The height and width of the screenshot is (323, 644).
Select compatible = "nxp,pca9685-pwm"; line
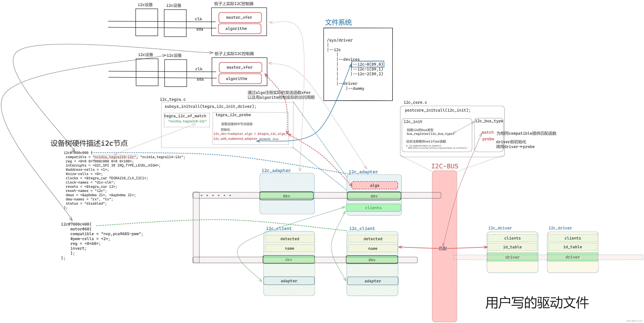coord(107,234)
